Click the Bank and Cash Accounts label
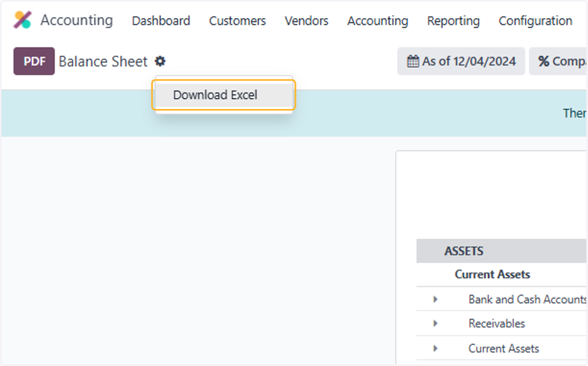 (x=528, y=299)
